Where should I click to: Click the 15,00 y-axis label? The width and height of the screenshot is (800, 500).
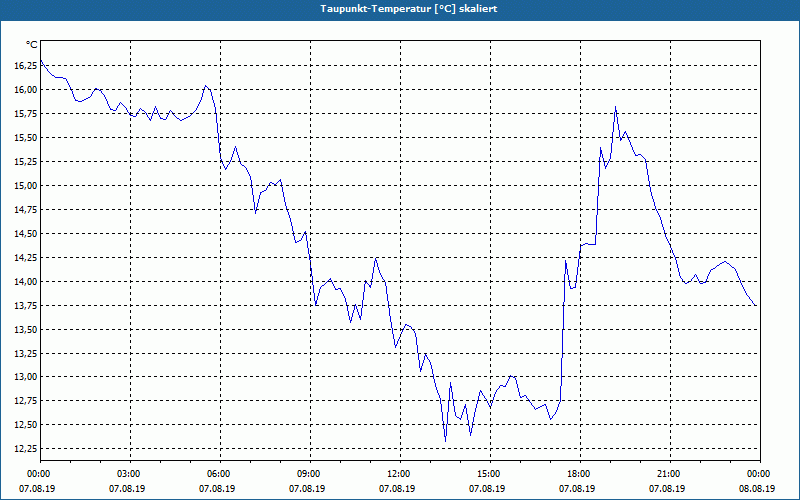tap(26, 186)
